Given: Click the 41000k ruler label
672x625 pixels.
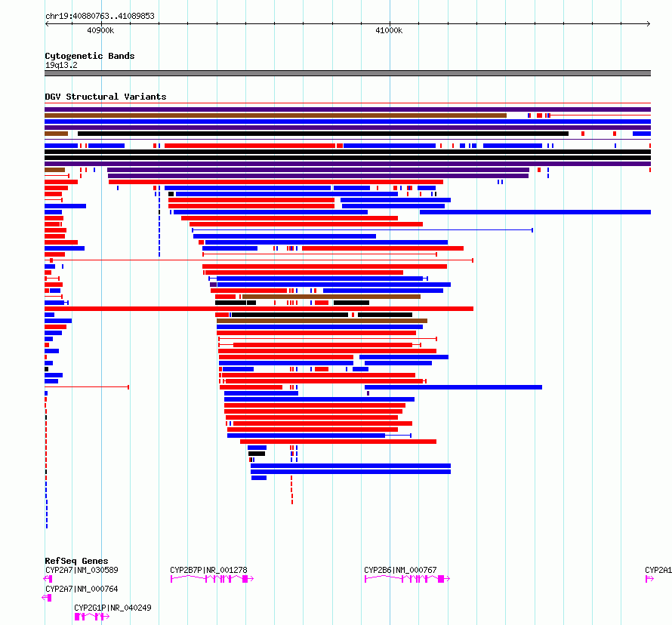Looking at the screenshot, I should pos(389,30).
